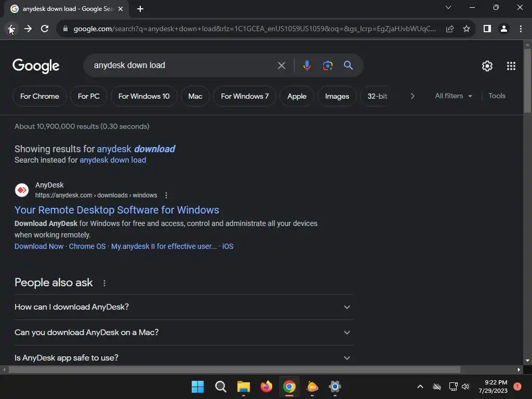532x399 pixels.
Task: Click the Google logo
Action: coord(36,66)
